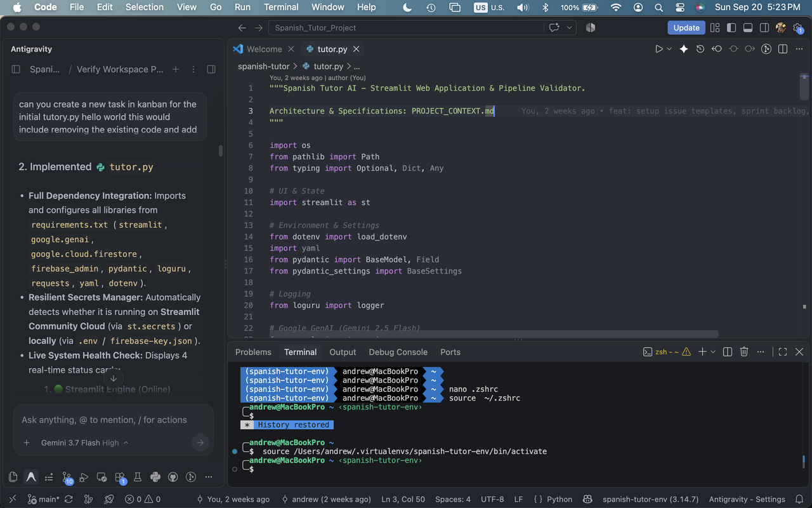812x508 pixels.
Task: Click the Synchronize Changes icon in the status bar
Action: coord(69,499)
